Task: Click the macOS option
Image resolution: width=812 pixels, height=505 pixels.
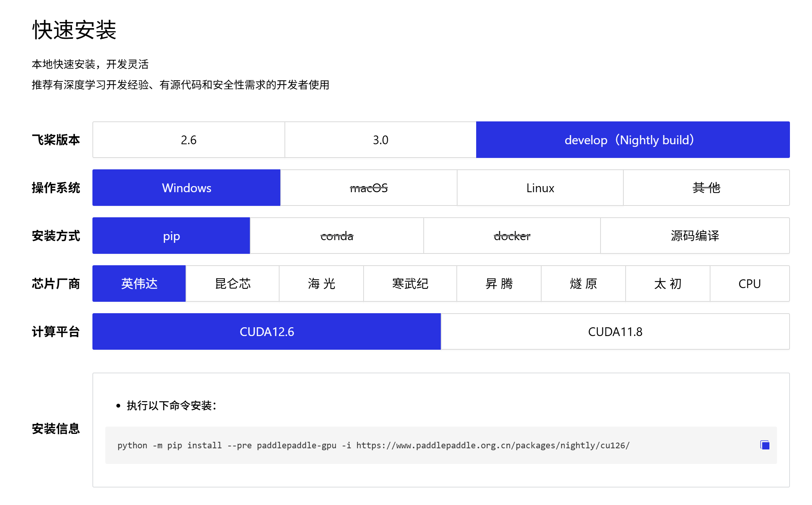Action: point(369,188)
